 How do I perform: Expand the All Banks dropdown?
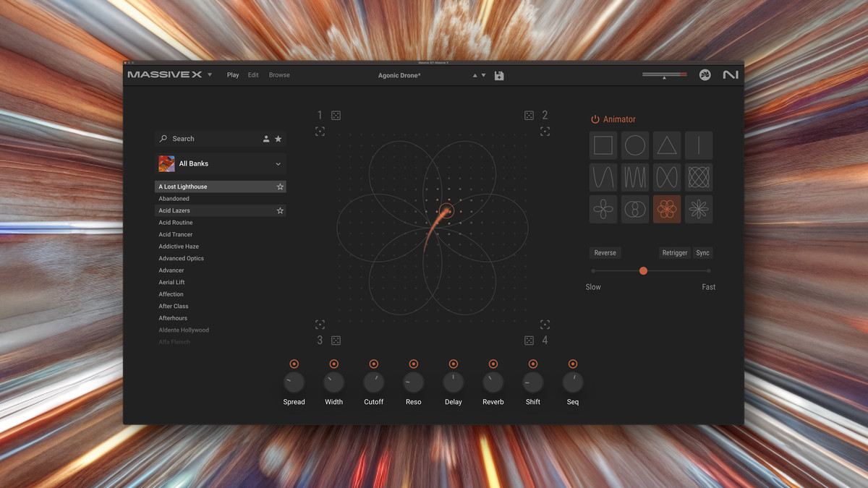click(278, 164)
